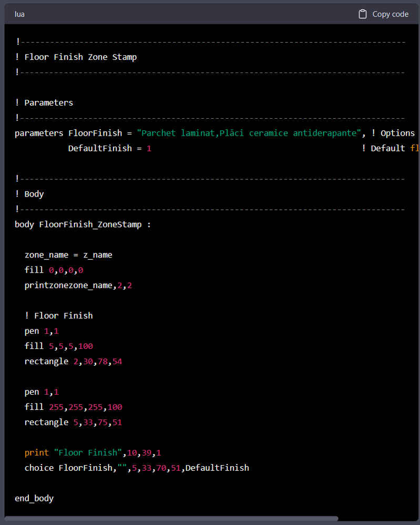Image resolution: width=420 pixels, height=525 pixels.
Task: Click the "body FloorFinish_ZoneStamp :" line
Action: 83,224
